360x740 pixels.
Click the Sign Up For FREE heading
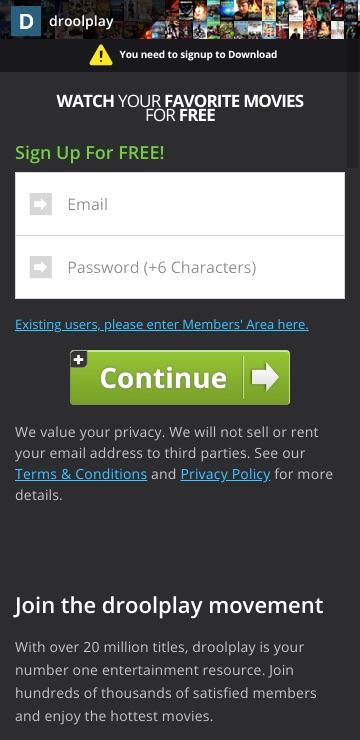pos(90,153)
